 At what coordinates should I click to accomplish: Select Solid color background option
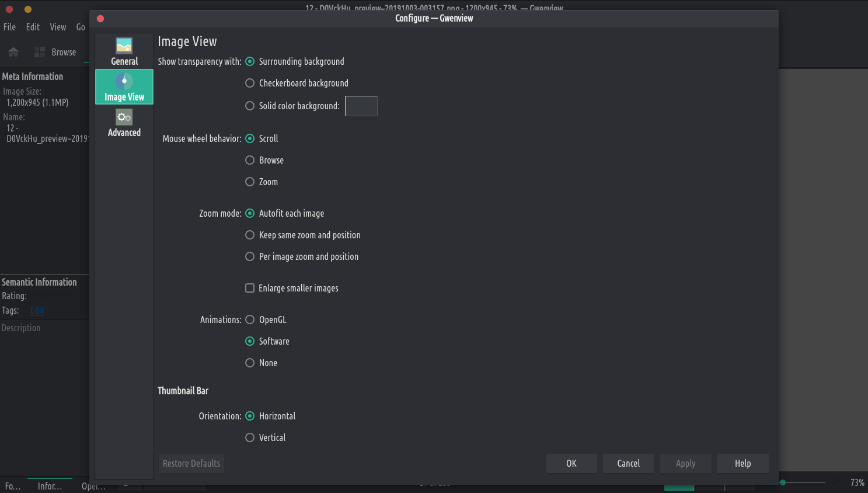[292, 106]
